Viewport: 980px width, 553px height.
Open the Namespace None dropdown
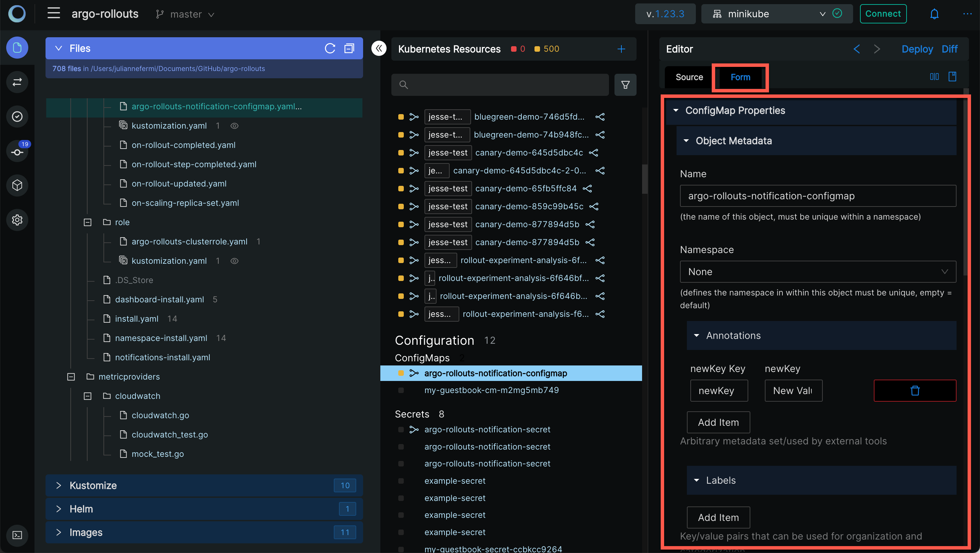818,272
